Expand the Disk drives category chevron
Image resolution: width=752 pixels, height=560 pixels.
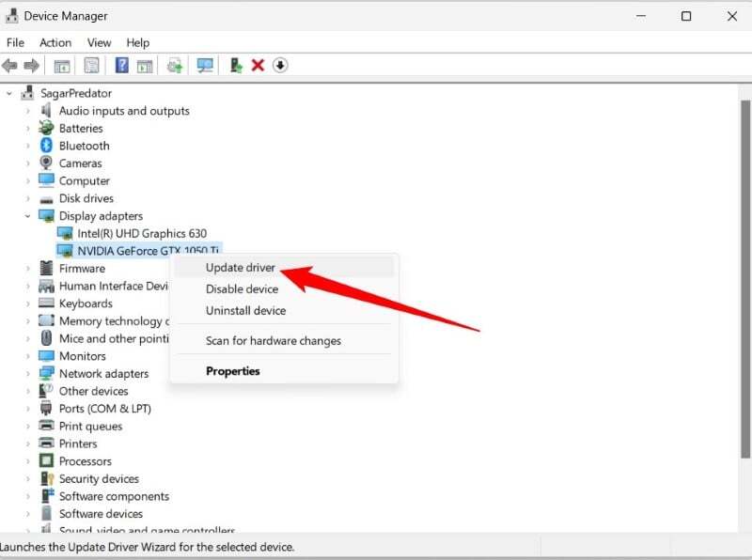pos(28,198)
